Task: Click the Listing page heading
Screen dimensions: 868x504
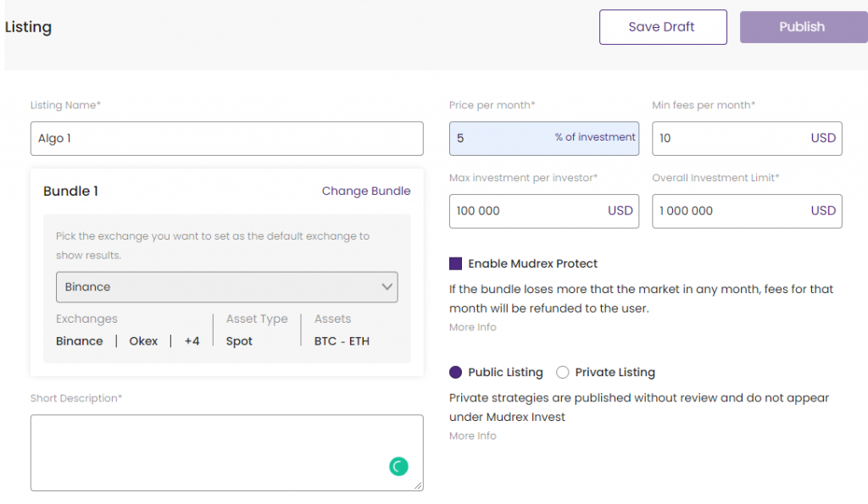Action: tap(28, 27)
